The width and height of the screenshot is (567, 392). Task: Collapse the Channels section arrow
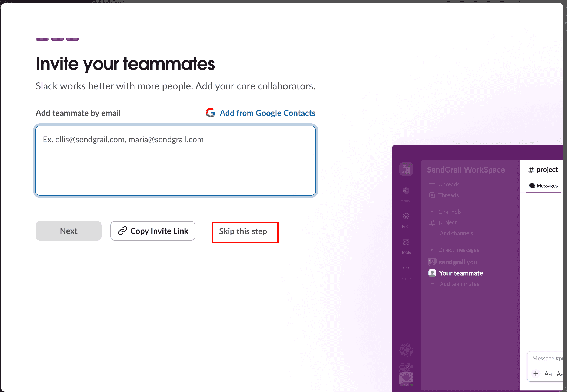432,212
